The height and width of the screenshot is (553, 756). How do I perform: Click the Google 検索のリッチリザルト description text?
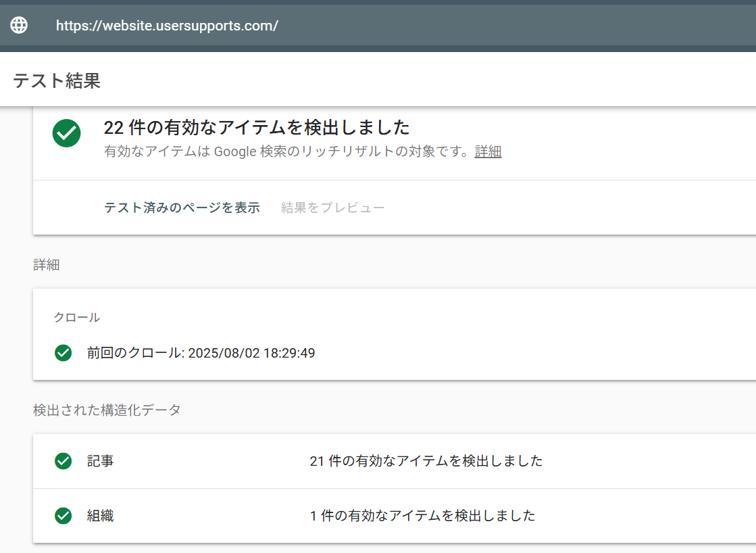[287, 151]
